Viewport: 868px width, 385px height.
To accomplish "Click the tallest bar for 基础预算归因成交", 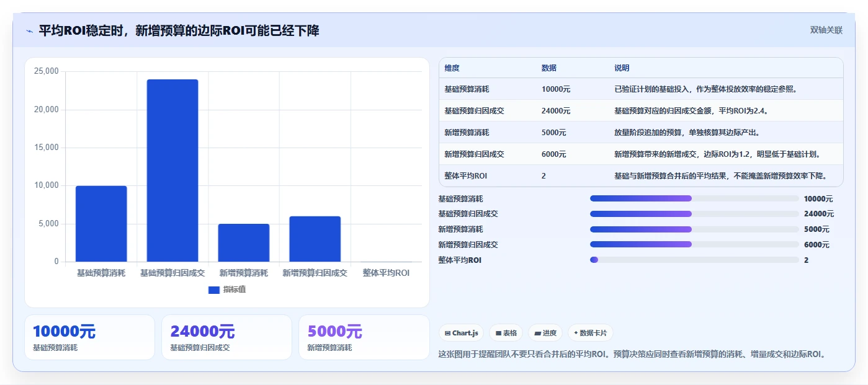I will 172,170.
